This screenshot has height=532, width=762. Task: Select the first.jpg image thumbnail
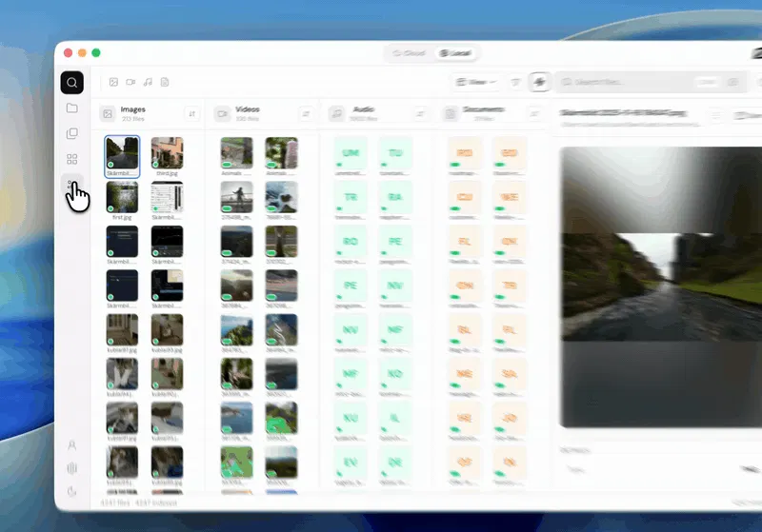click(x=122, y=197)
